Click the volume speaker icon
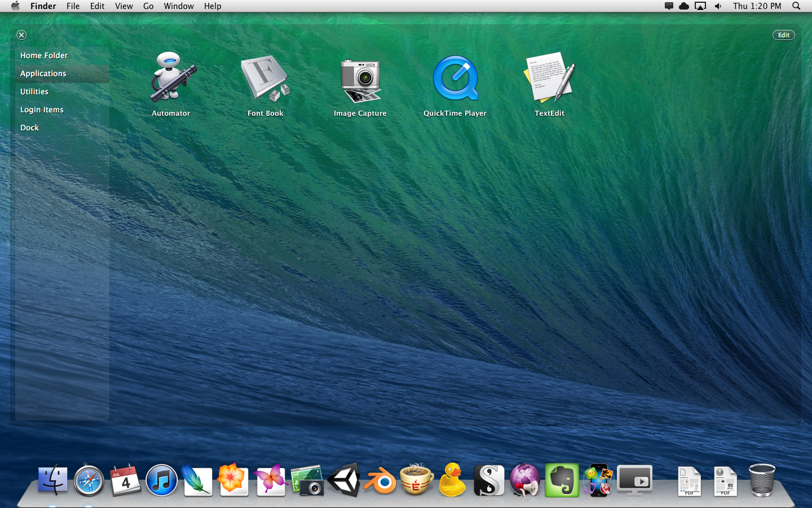The width and height of the screenshot is (812, 508). 718,6
